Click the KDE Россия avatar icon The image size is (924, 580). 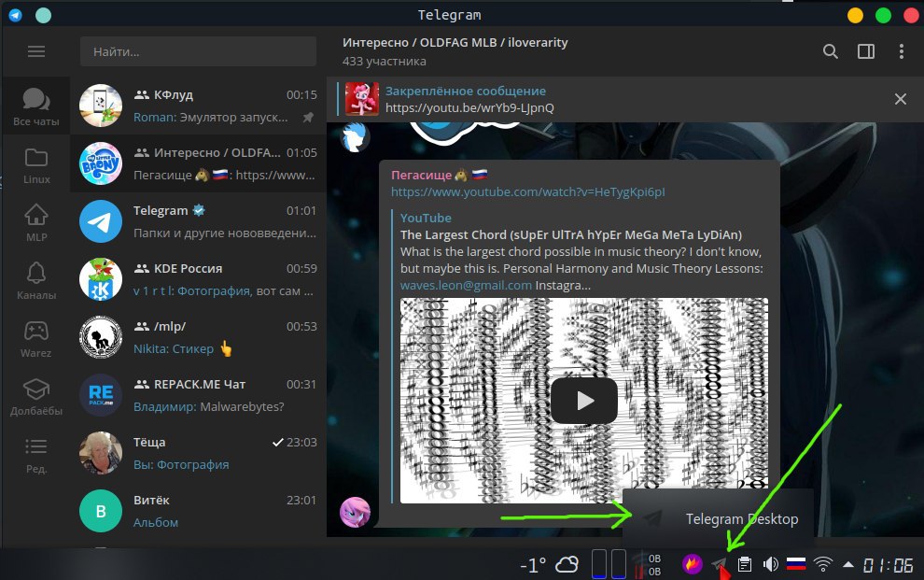[101, 279]
